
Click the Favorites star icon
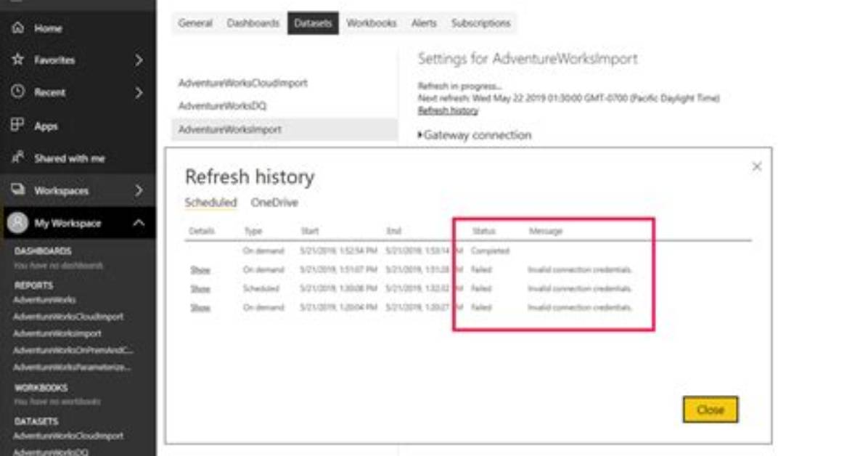click(x=17, y=60)
